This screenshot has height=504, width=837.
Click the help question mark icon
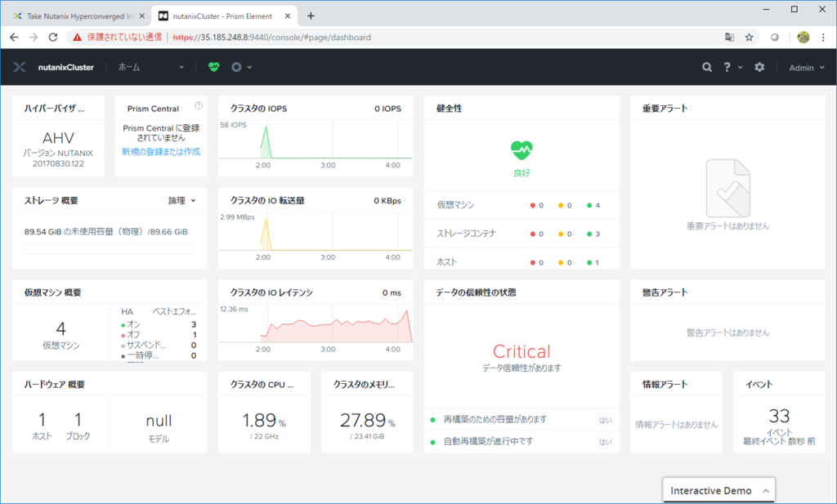[727, 67]
